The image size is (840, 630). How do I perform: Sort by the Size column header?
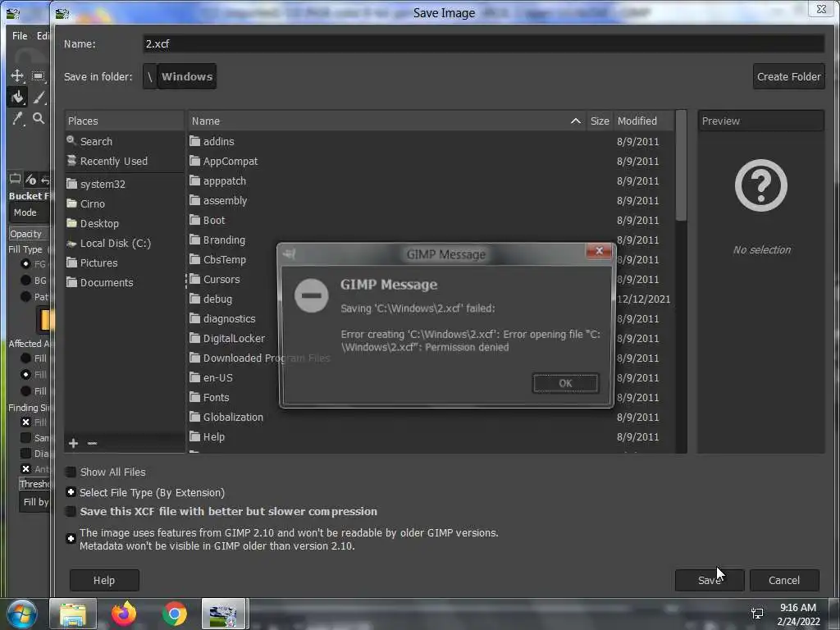[600, 121]
